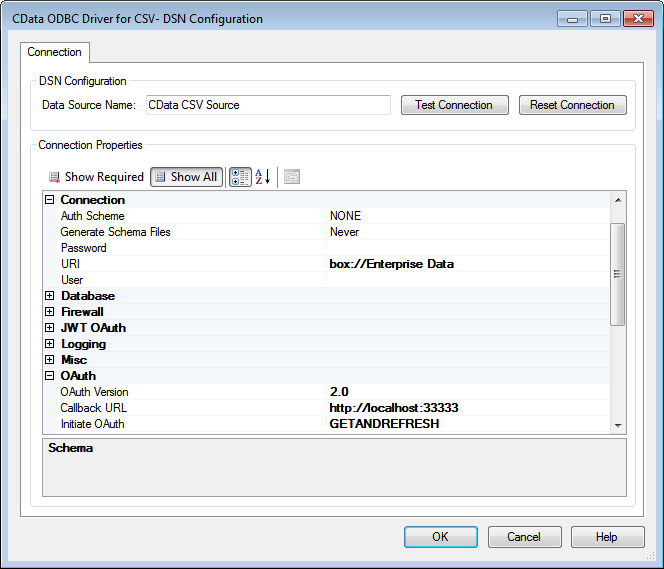Expand the Misc category
664x569 pixels.
click(50, 360)
